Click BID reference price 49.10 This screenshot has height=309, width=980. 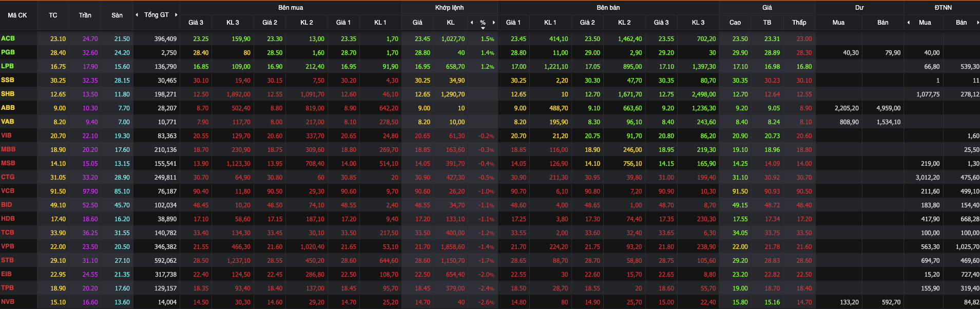58,205
